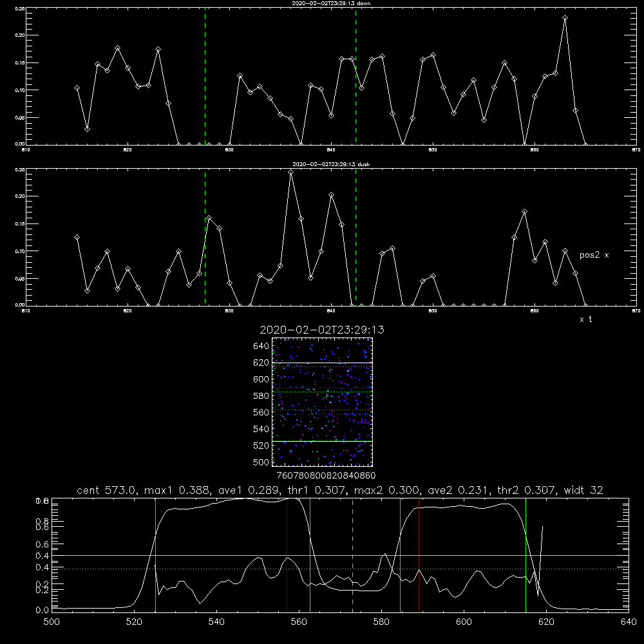Open the colored pixel image thumbnail

point(322,402)
